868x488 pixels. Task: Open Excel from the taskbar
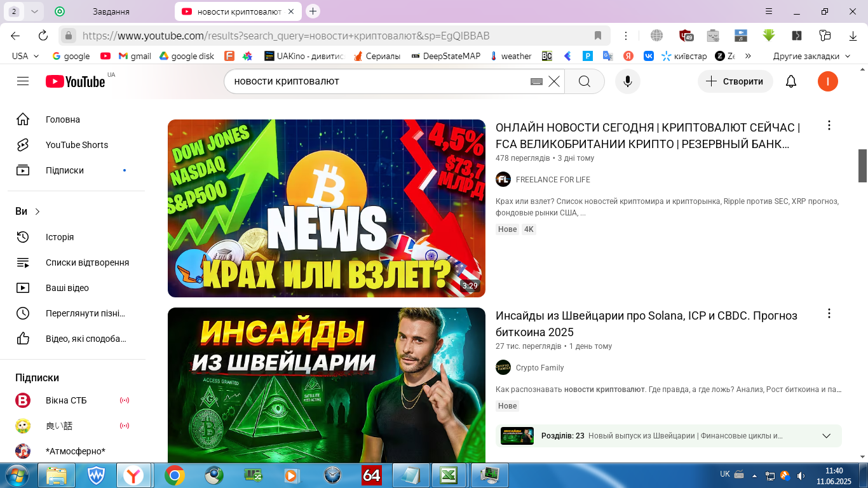click(x=449, y=475)
